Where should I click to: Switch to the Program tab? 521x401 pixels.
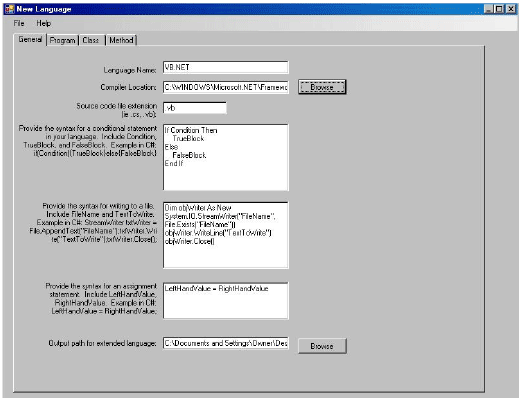(x=62, y=40)
